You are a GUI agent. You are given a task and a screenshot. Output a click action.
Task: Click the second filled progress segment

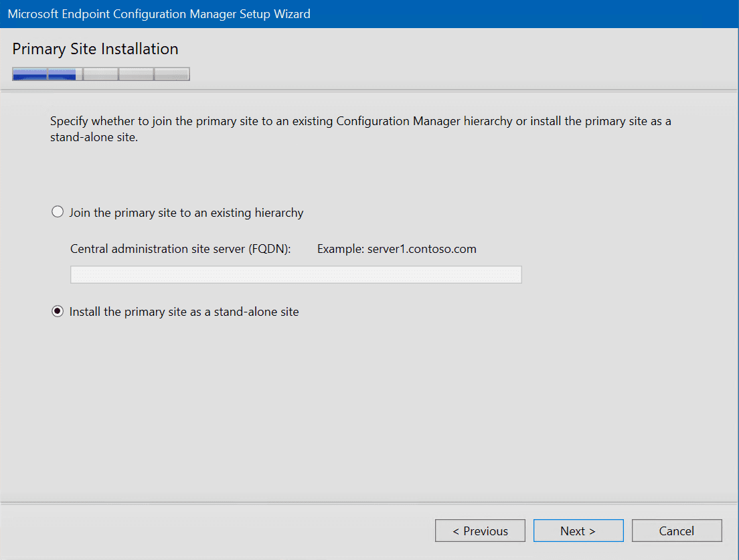[63, 74]
